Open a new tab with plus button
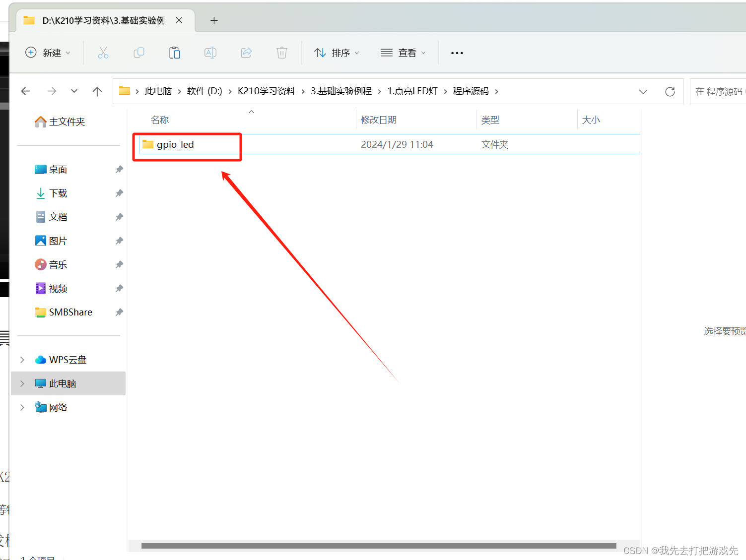Viewport: 746px width, 560px height. coord(214,20)
